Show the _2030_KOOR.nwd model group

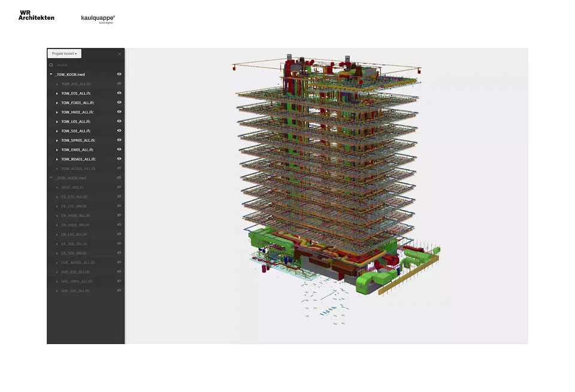119,178
